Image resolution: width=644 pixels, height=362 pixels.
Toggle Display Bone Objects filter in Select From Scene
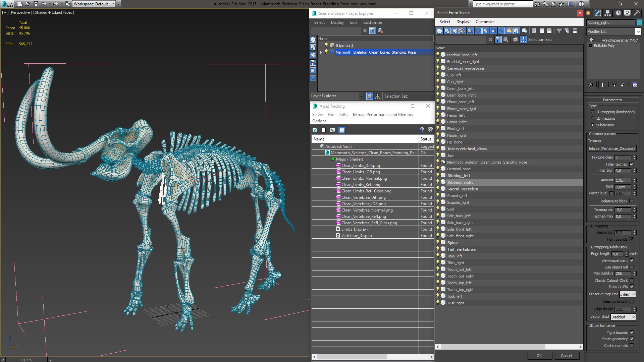click(x=501, y=31)
